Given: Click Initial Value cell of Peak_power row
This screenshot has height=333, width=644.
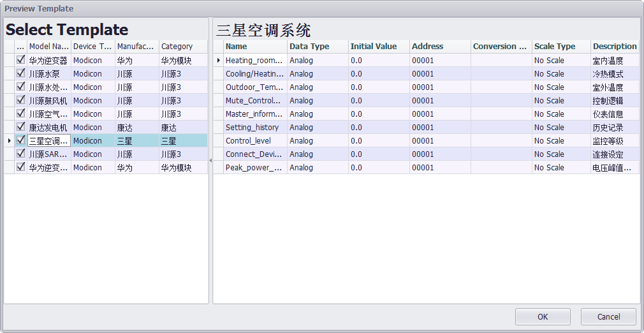Looking at the screenshot, I should (378, 168).
